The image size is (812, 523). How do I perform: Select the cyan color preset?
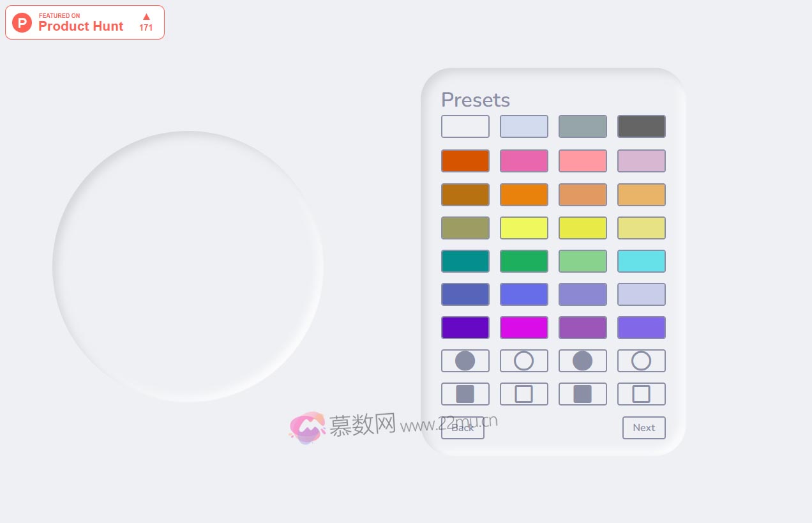click(x=641, y=261)
